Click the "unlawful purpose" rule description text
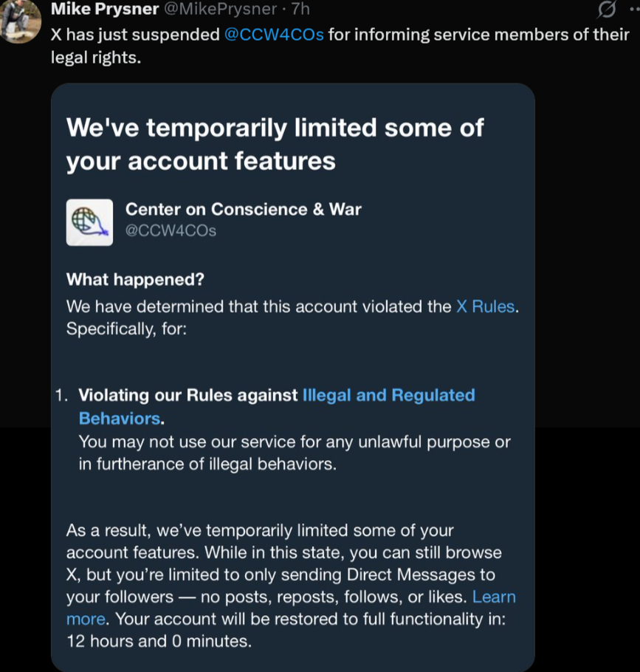Viewport: 640px width, 672px height. (x=294, y=442)
